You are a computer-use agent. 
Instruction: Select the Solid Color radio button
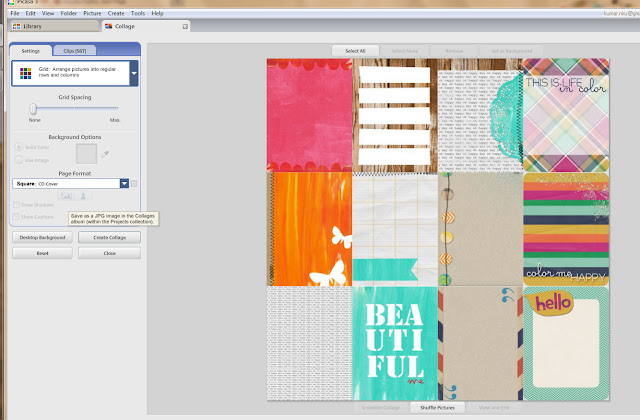pos(17,147)
